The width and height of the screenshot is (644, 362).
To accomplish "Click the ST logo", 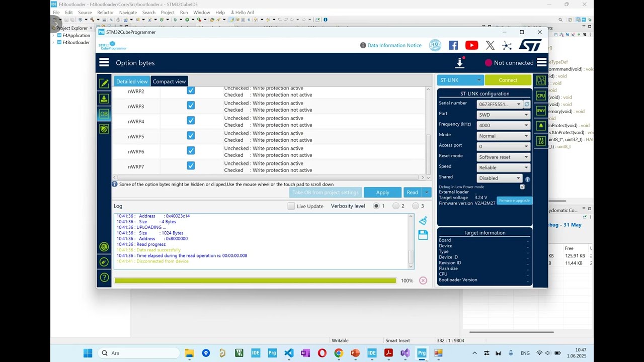I will [530, 45].
